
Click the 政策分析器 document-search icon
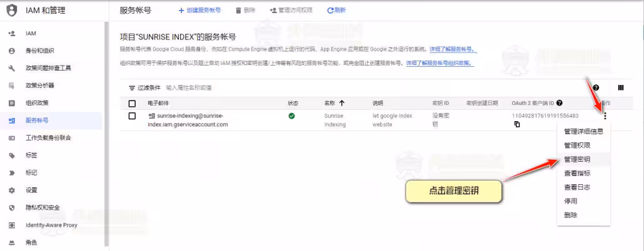[12, 86]
